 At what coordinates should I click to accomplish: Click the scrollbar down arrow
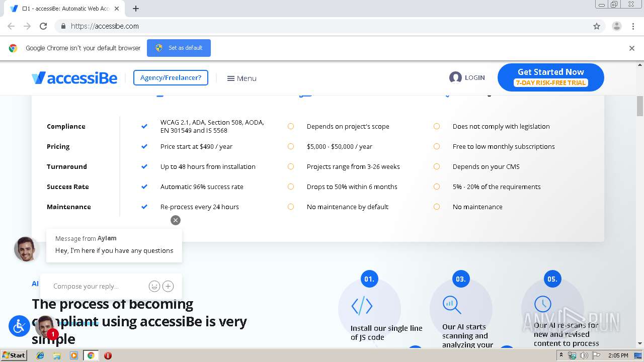[640, 344]
